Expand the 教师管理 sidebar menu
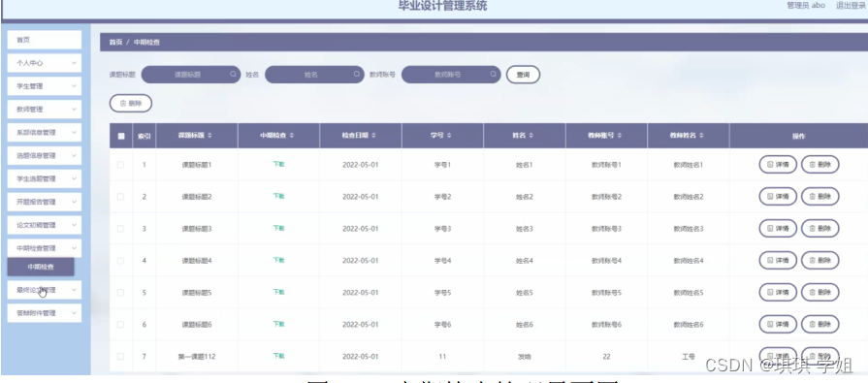868x383 pixels. pos(45,110)
